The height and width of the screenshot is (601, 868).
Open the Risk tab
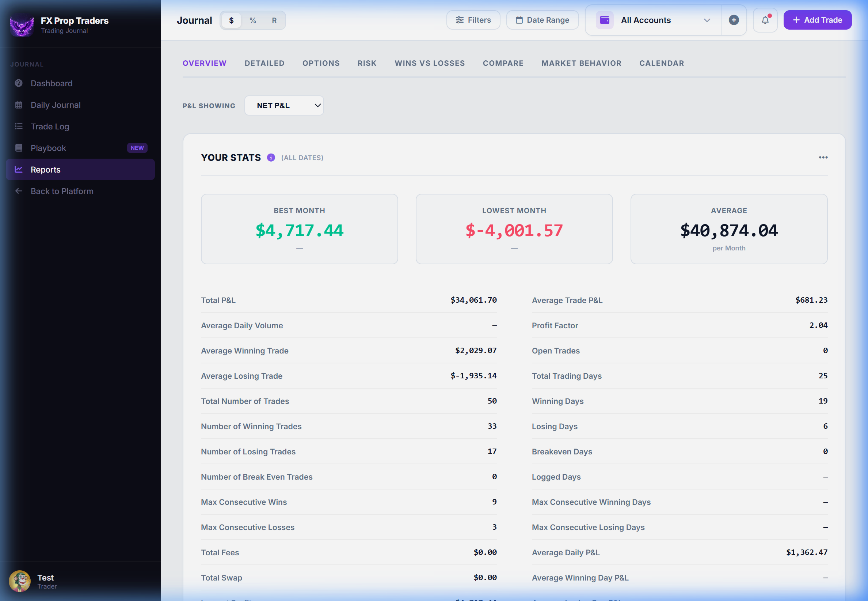367,63
